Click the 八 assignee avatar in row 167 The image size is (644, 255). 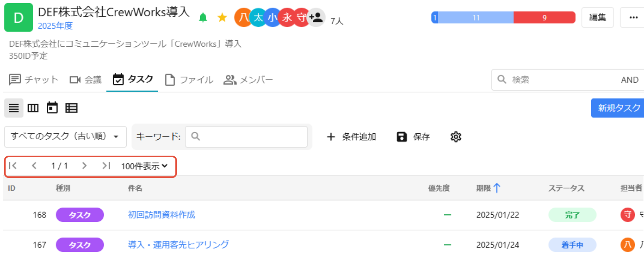(x=628, y=245)
